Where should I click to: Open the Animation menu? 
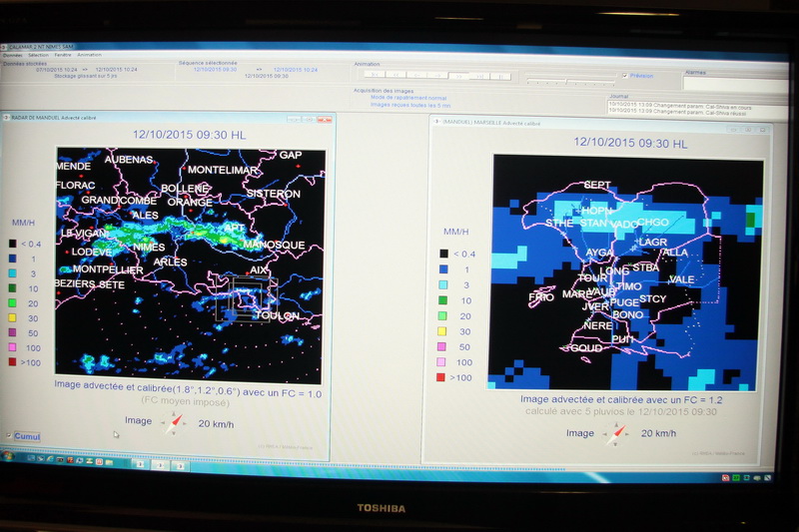(89, 55)
